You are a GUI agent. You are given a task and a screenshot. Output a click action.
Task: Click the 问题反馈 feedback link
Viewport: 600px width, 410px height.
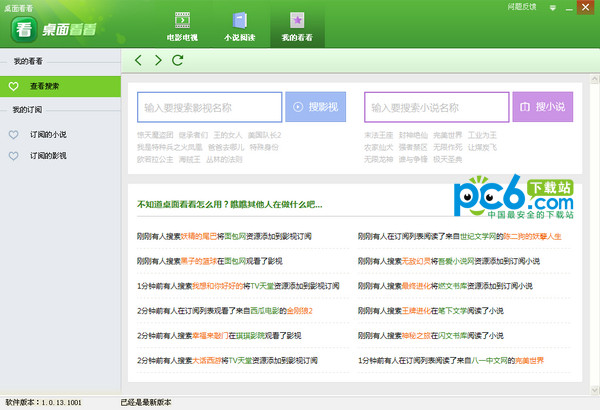click(x=522, y=7)
